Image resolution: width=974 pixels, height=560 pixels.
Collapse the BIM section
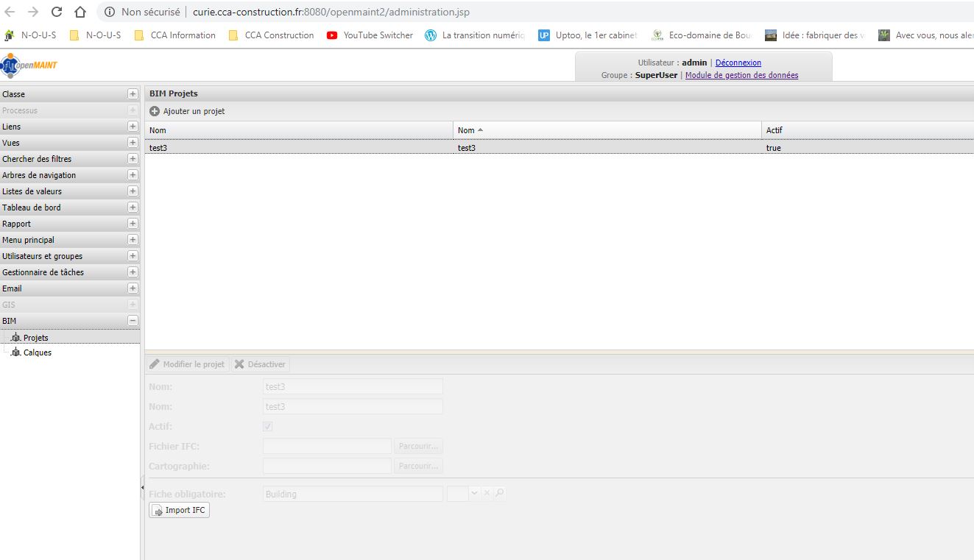pyautogui.click(x=133, y=321)
